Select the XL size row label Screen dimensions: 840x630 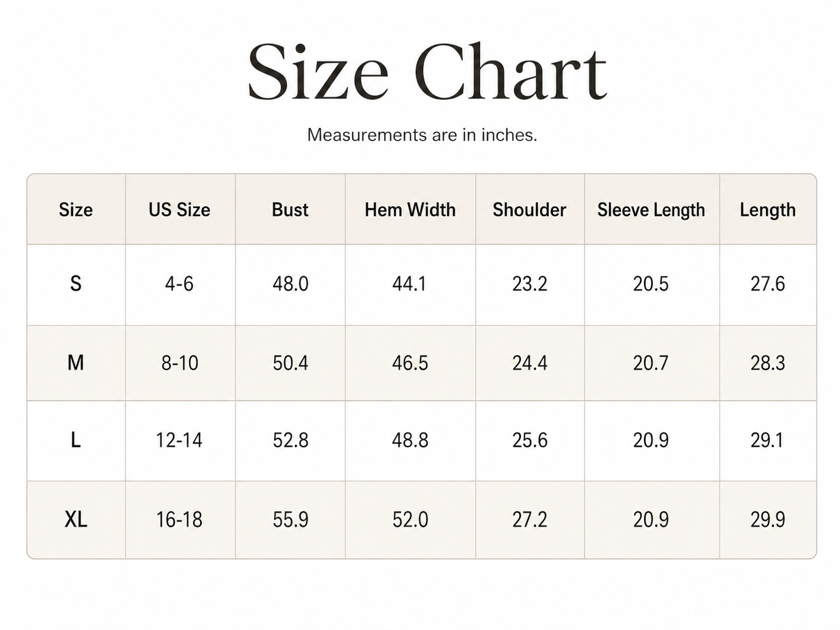[75, 519]
